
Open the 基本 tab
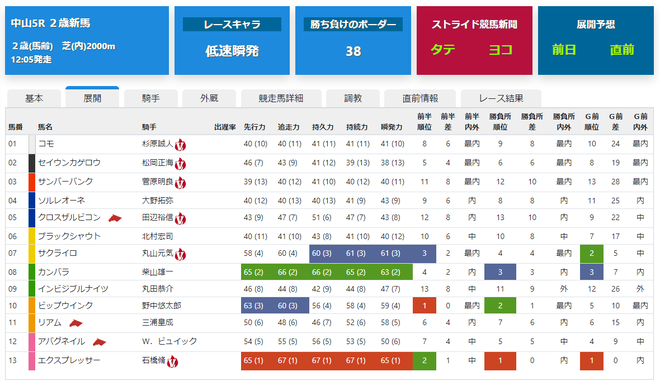click(x=34, y=98)
